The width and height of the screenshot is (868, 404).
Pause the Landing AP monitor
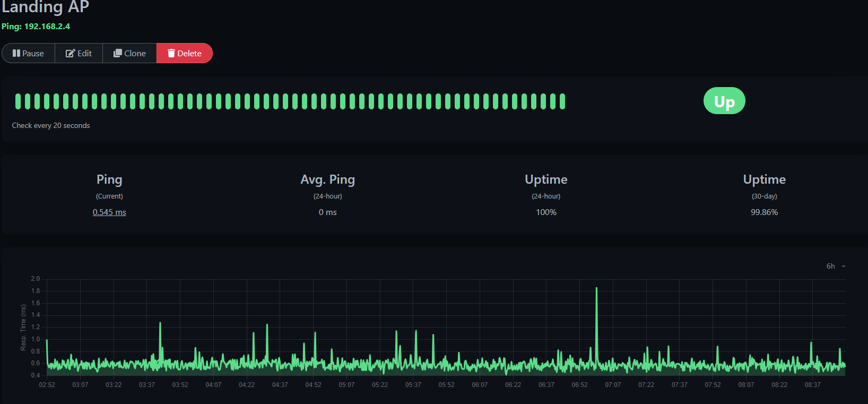(x=29, y=53)
